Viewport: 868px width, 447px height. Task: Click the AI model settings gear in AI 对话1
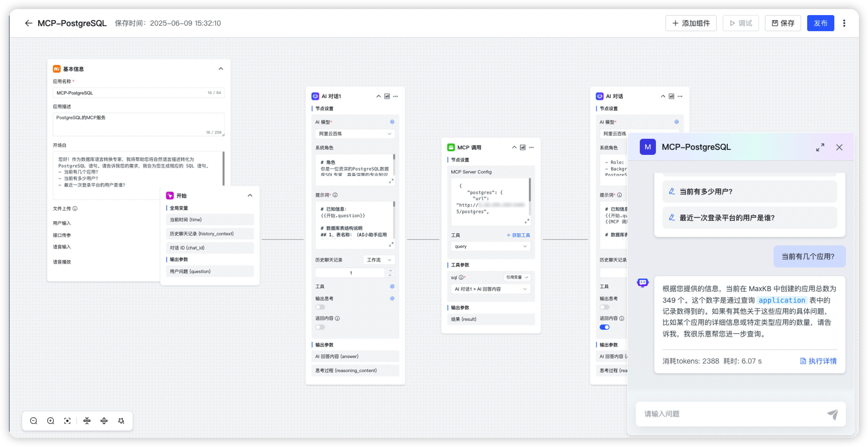(x=392, y=122)
